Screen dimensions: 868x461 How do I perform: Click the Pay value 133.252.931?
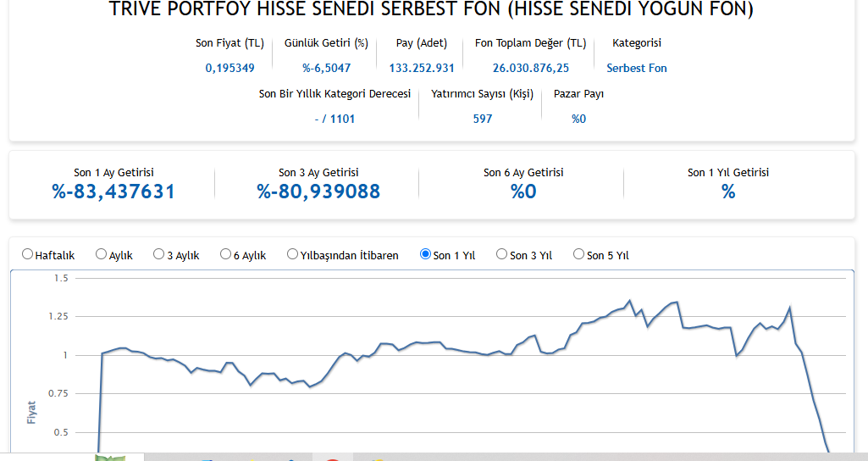click(x=421, y=68)
